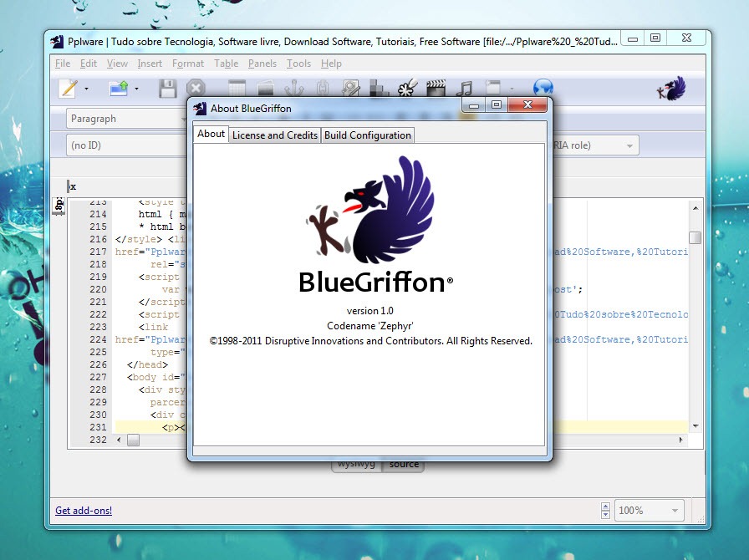Click the new document pencil icon
This screenshot has width=749, height=560.
pyautogui.click(x=69, y=89)
